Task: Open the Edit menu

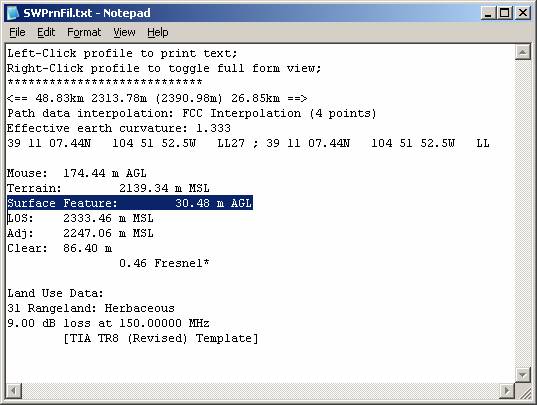Action: pos(46,33)
